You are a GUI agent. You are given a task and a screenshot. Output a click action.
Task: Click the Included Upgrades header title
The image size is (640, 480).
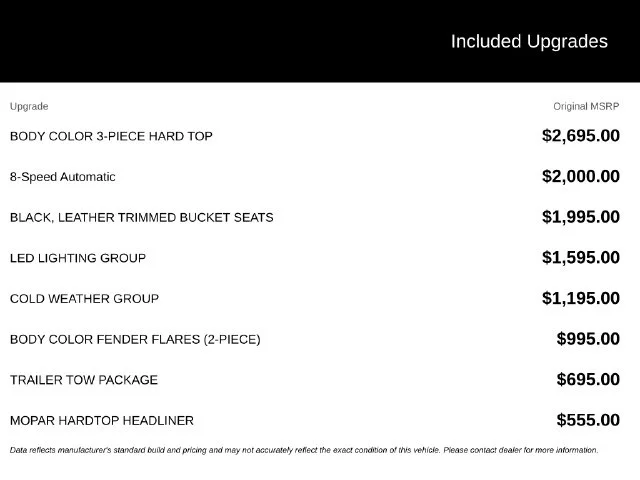(529, 42)
